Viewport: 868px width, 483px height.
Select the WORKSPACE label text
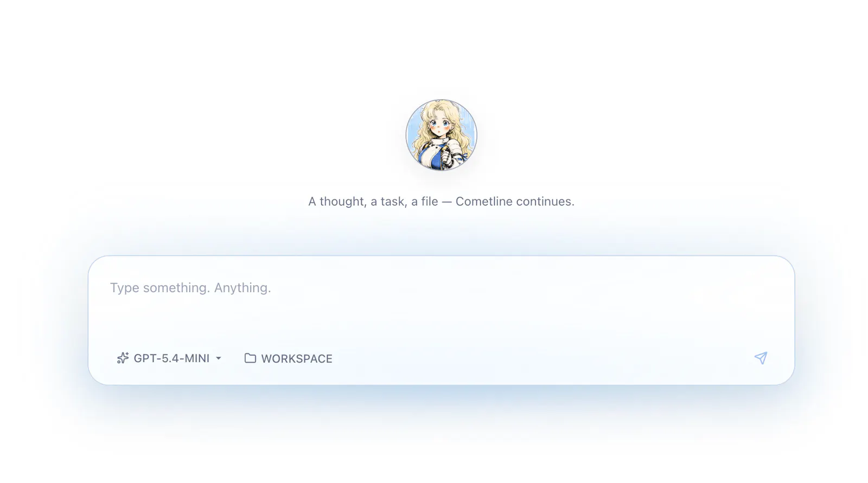297,359
